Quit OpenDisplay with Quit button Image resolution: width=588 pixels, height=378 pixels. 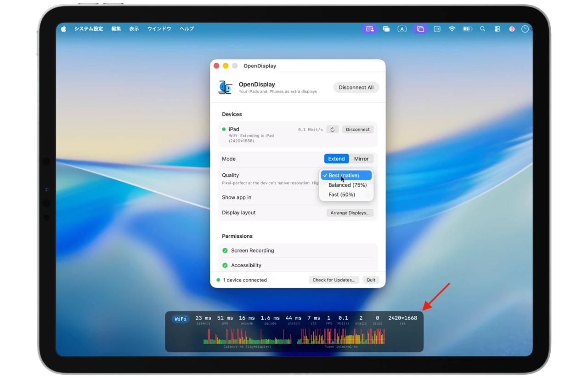pos(371,280)
